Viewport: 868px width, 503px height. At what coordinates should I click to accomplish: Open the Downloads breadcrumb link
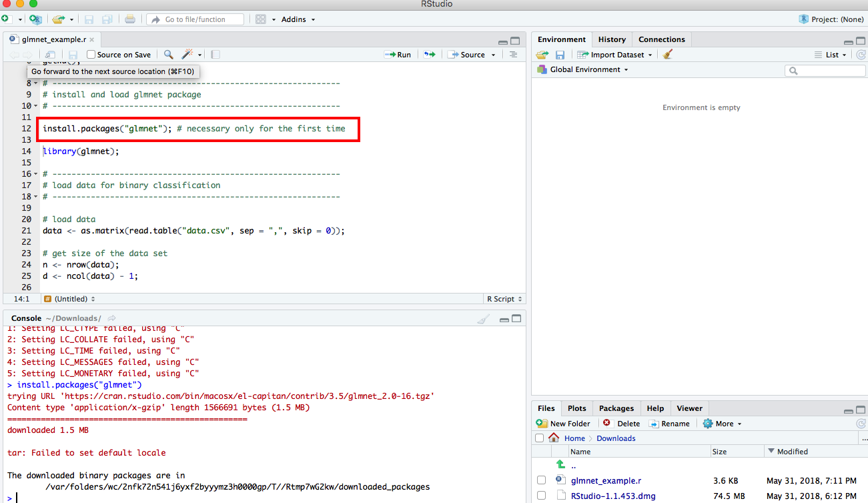click(x=616, y=438)
